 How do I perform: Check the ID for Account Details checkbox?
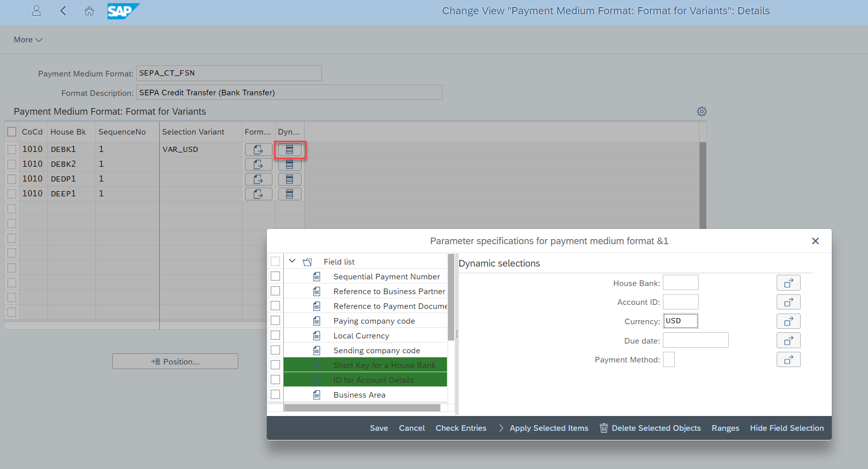coord(276,380)
